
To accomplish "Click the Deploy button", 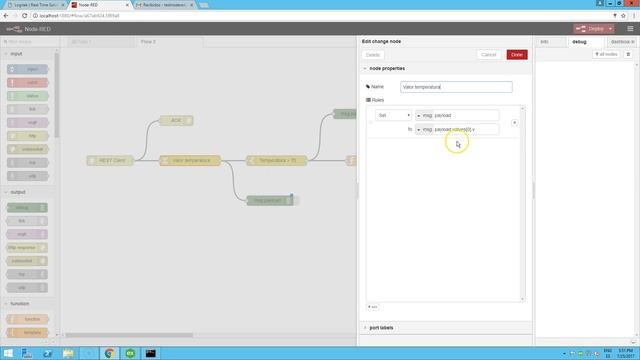I will coord(590,29).
